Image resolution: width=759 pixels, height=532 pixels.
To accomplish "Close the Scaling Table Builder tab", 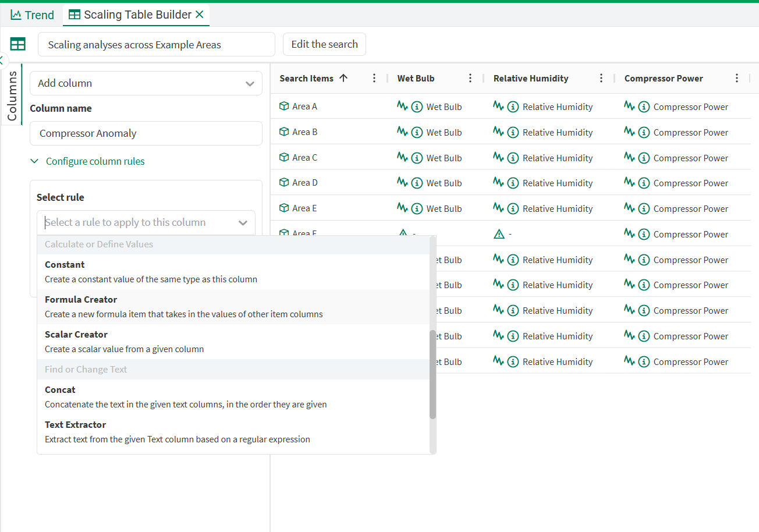I will tap(200, 15).
